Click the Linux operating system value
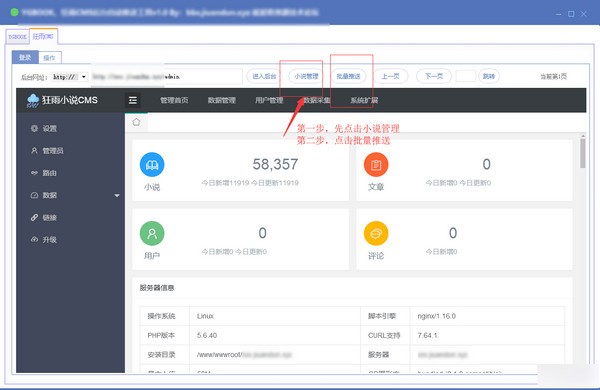 (x=205, y=316)
